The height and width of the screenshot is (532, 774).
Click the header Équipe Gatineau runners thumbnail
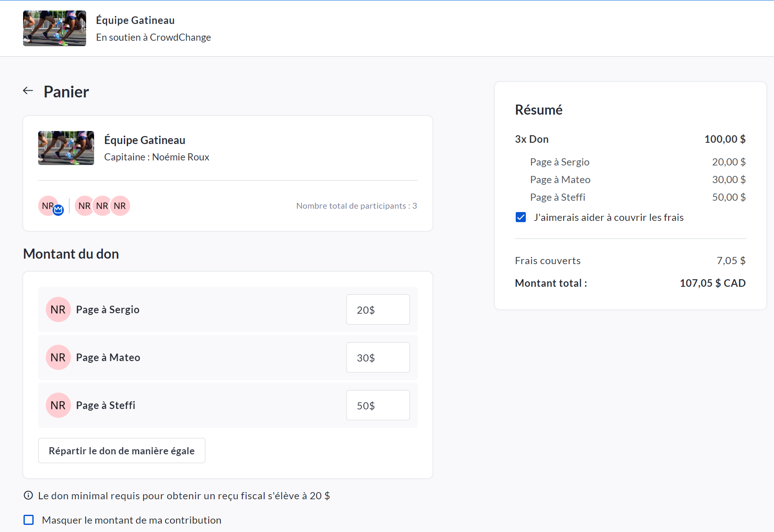[x=55, y=28]
